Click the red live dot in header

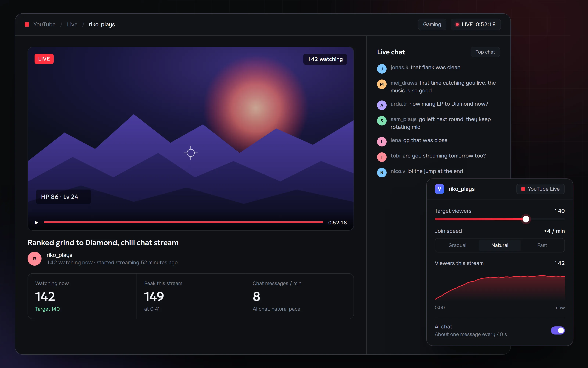pyautogui.click(x=457, y=24)
